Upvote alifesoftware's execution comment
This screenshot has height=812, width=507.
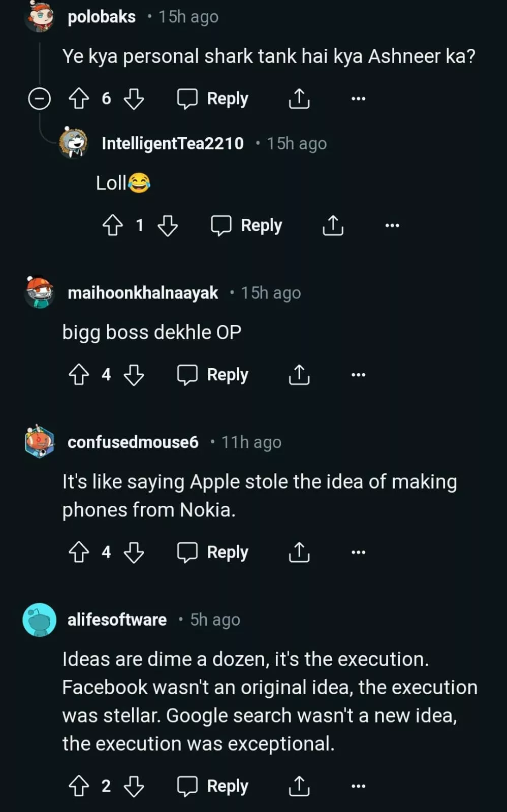pos(79,786)
